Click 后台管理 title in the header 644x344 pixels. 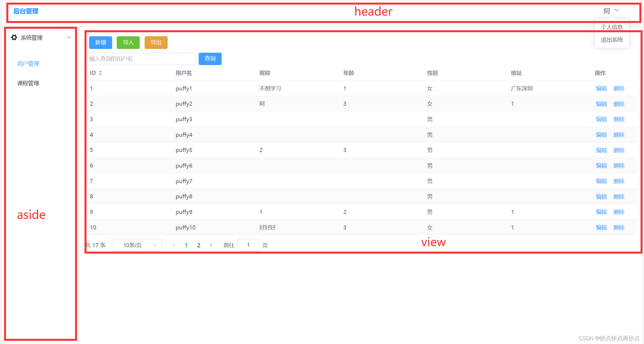(26, 11)
